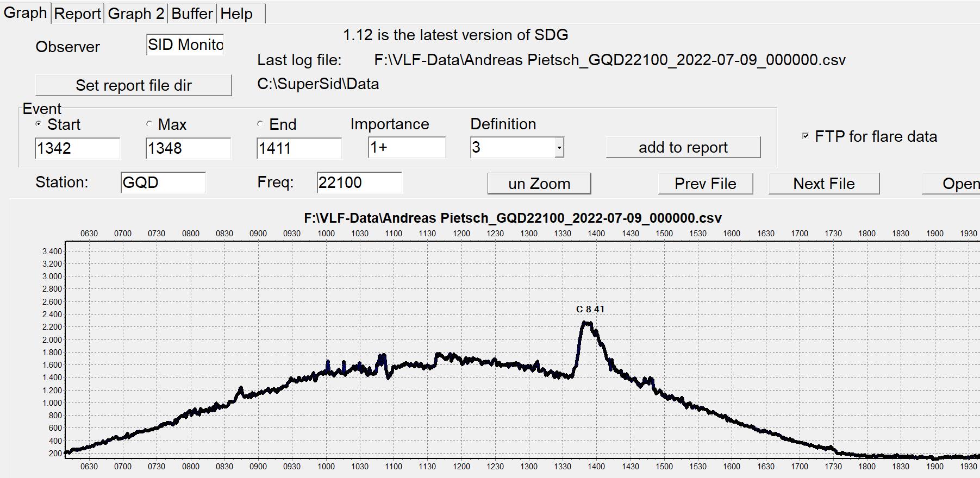Click the Station field containing GQD

coord(164,183)
